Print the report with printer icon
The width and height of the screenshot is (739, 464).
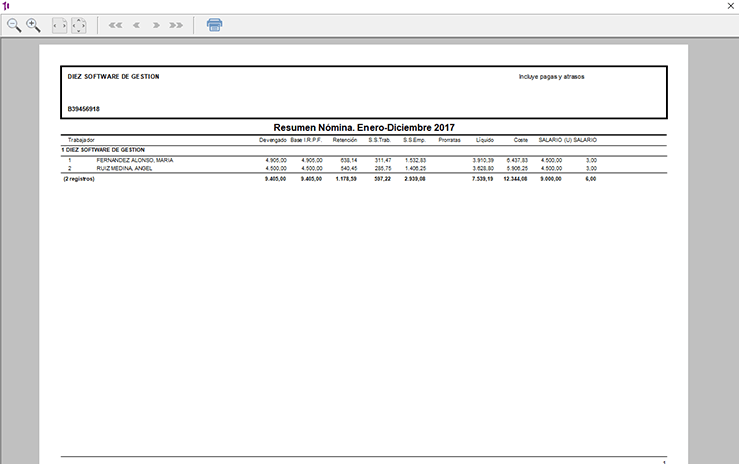[x=214, y=25]
